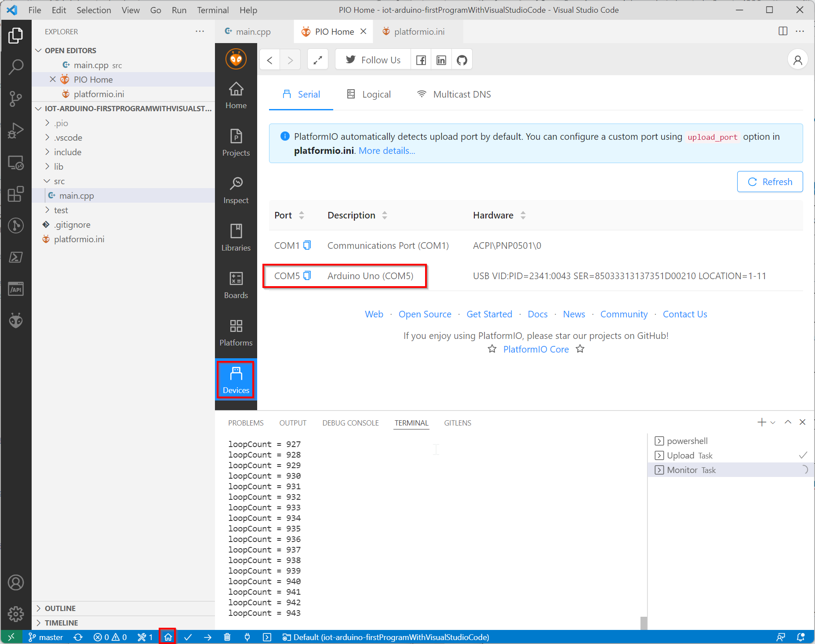Click the PIO back navigation arrow

click(x=270, y=60)
